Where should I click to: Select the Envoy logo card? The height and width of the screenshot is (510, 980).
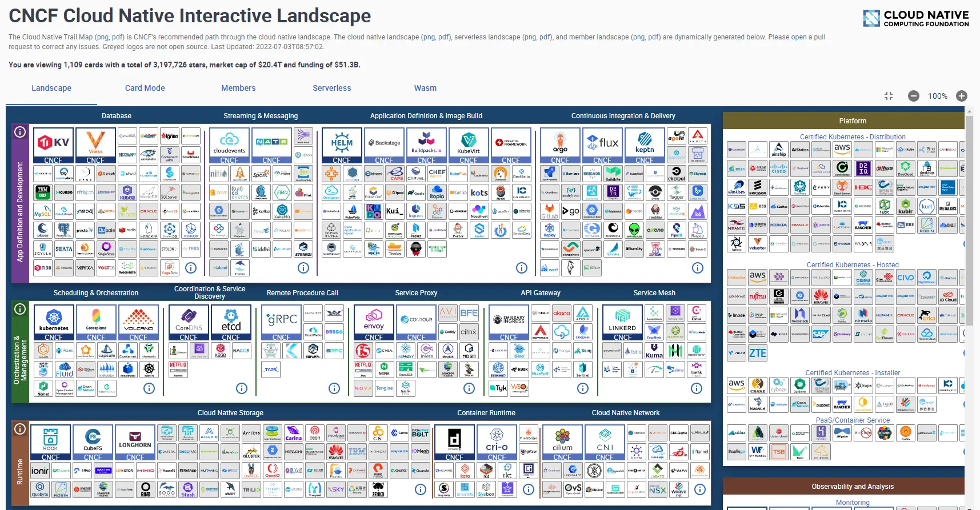374,323
